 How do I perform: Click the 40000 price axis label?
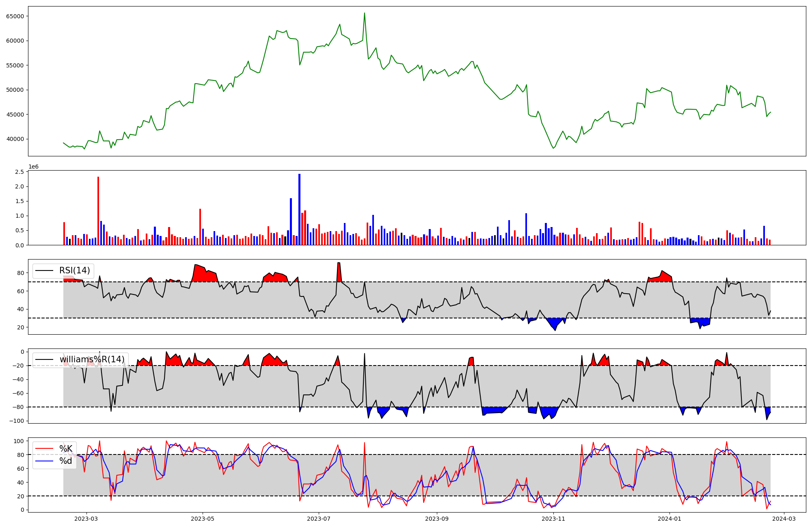point(15,139)
